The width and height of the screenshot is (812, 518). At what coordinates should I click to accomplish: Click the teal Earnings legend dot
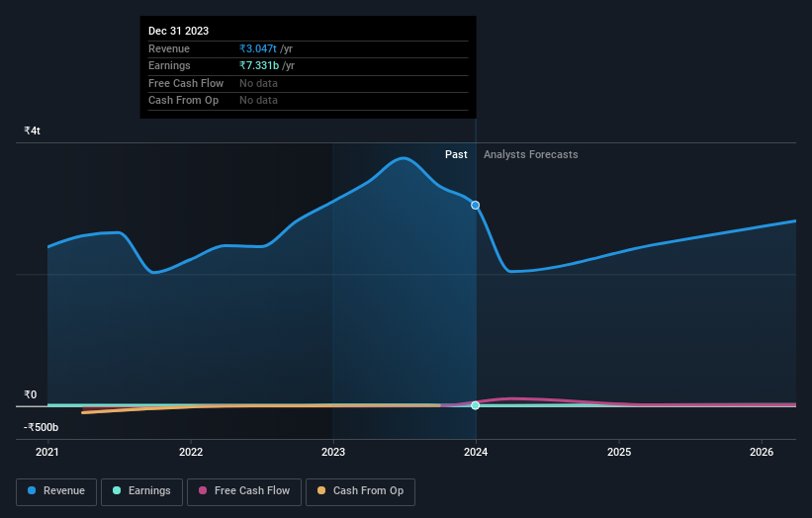(x=117, y=490)
